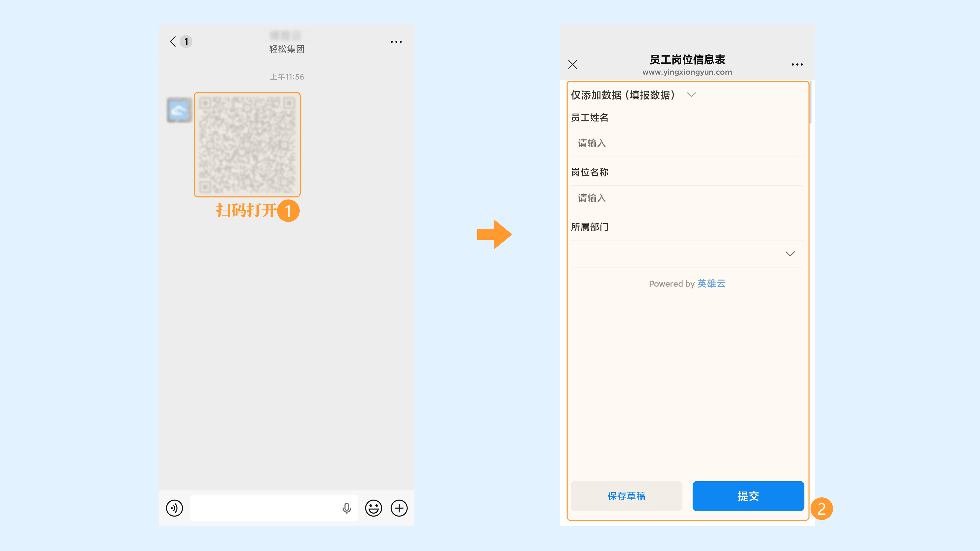Screen dimensions: 980x551
Task: Open the 所属部门 dropdown
Action: [x=687, y=254]
